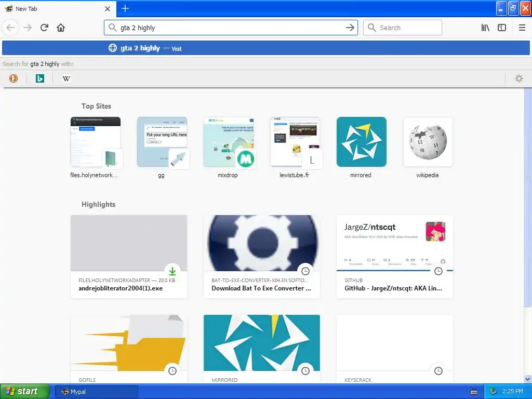Click the page vertical scrollbar thumb

528,197
